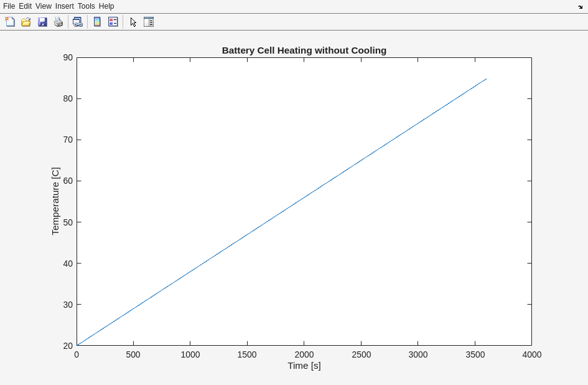This screenshot has height=385, width=588.
Task: Expand the View menu
Action: coord(43,6)
